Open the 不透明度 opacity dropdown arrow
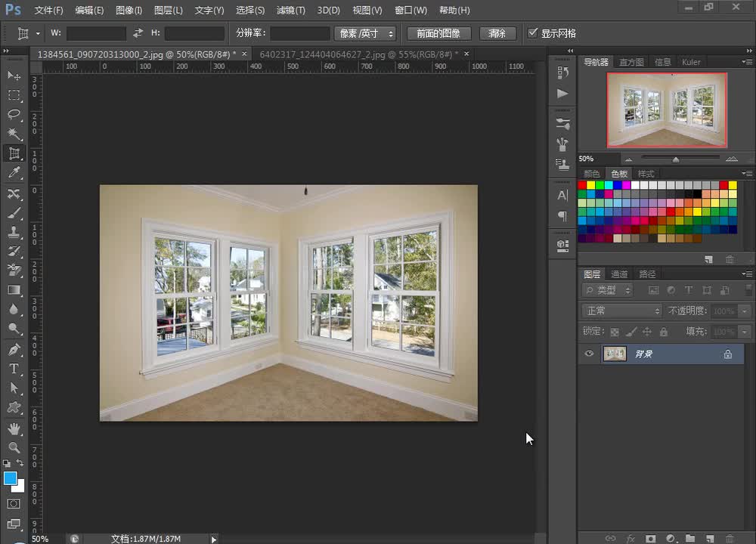The image size is (756, 544). [745, 311]
